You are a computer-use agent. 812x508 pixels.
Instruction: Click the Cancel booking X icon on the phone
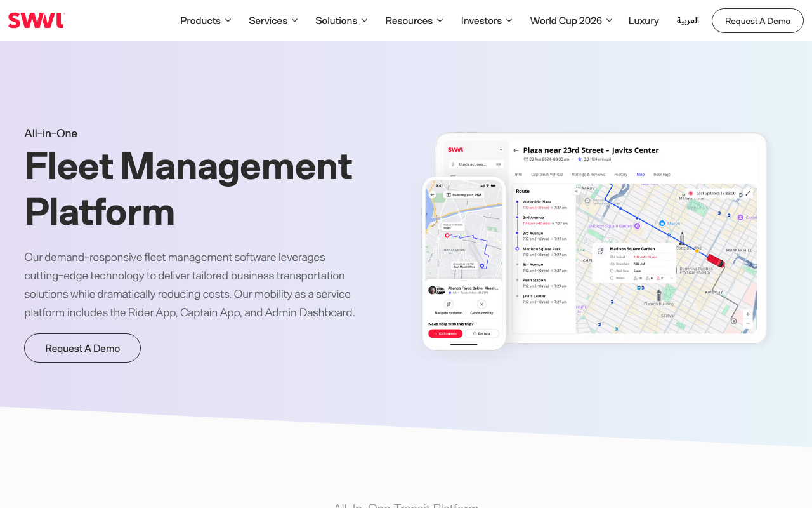481,304
